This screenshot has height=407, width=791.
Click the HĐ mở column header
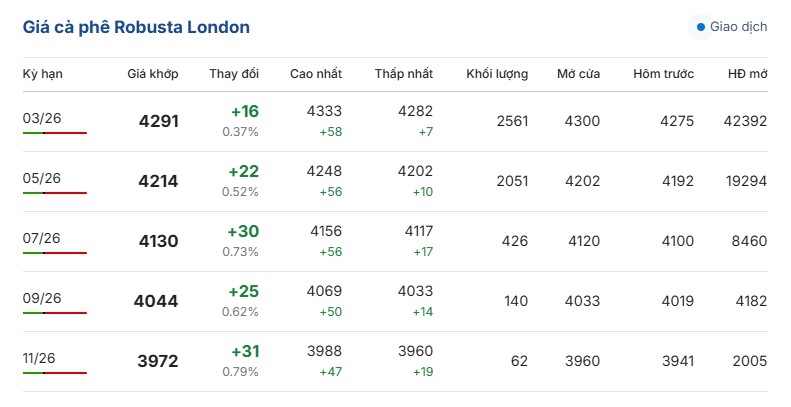(747, 75)
